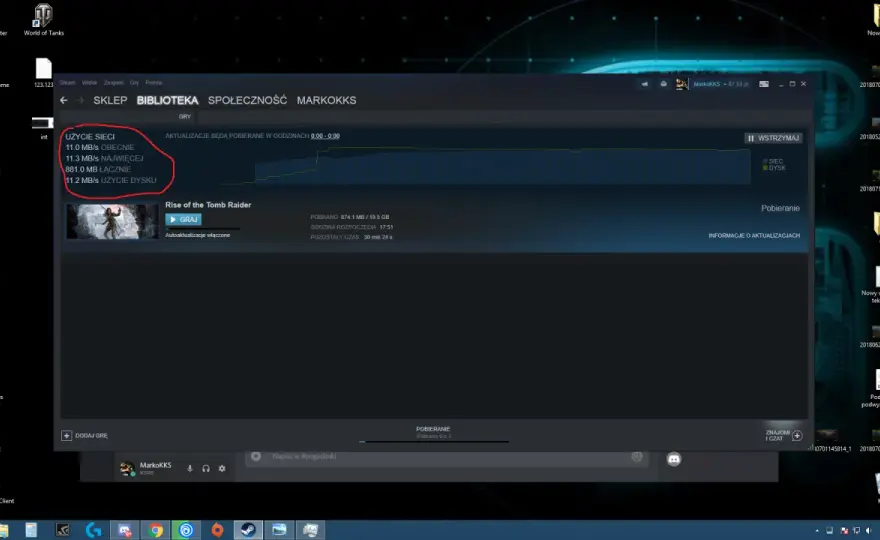880x540 pixels.
Task: Click MarkoKKS avatar in Discord panel
Action: pyautogui.click(x=127, y=468)
